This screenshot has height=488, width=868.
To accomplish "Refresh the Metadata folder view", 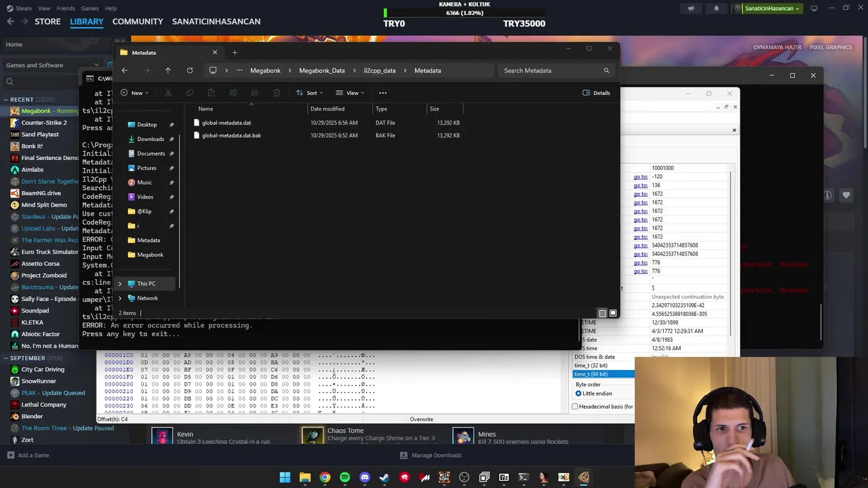I will [190, 70].
